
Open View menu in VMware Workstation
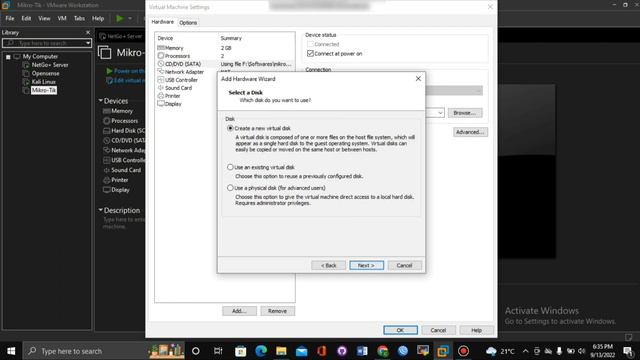[44, 18]
